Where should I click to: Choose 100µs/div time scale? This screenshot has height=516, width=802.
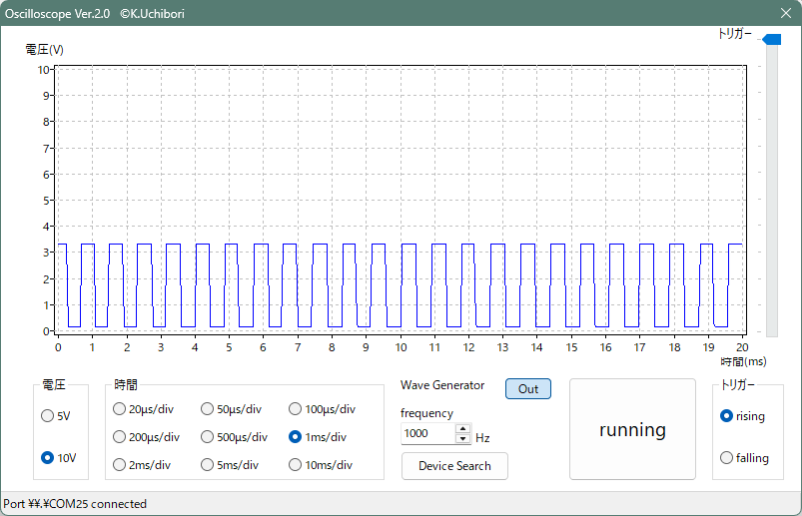[x=296, y=409]
